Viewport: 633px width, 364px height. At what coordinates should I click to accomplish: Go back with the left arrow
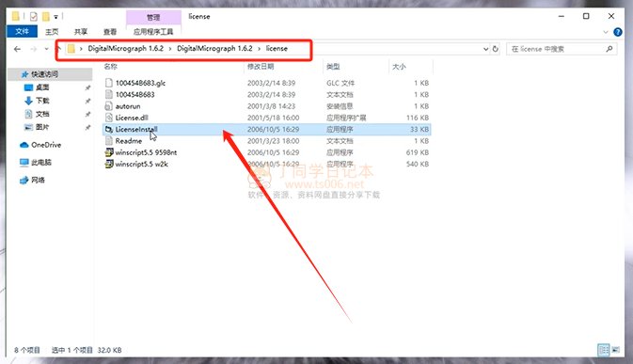point(17,49)
